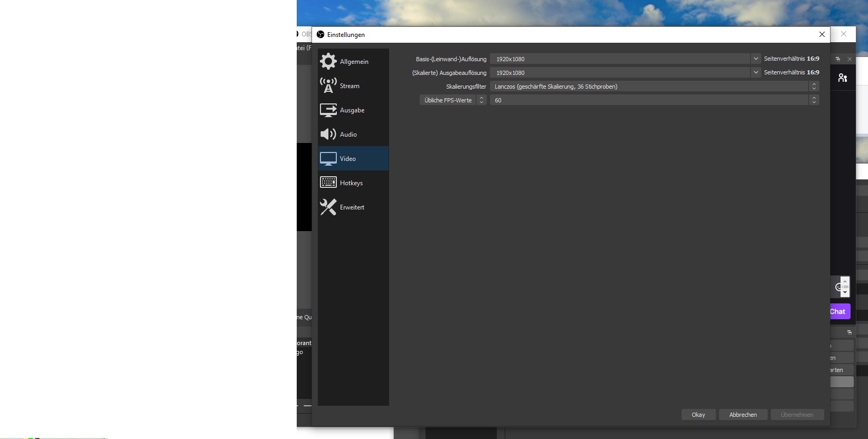Click the chat users list icon

tap(842, 78)
